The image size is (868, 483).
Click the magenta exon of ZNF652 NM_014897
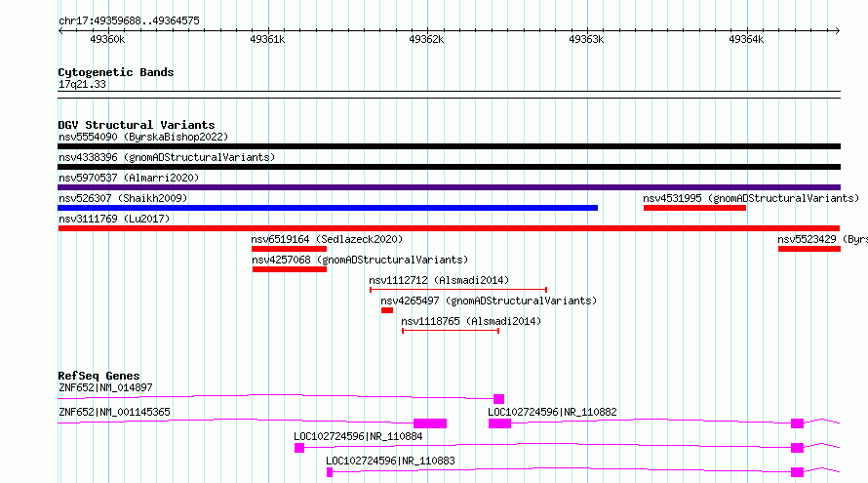point(498,399)
